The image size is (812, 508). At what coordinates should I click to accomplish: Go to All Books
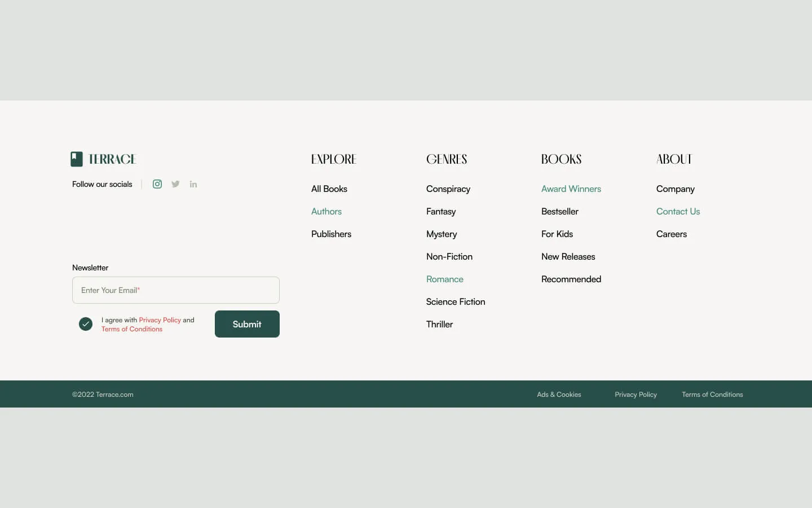(329, 189)
